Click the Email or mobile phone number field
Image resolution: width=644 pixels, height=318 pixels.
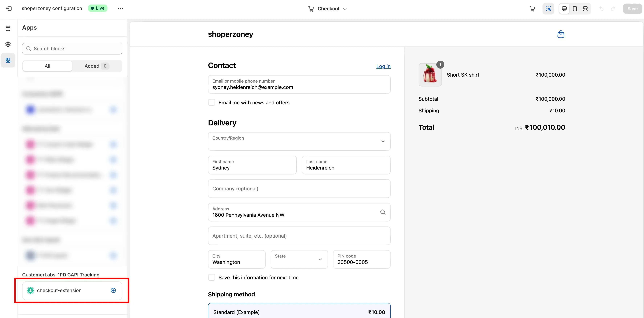click(299, 85)
